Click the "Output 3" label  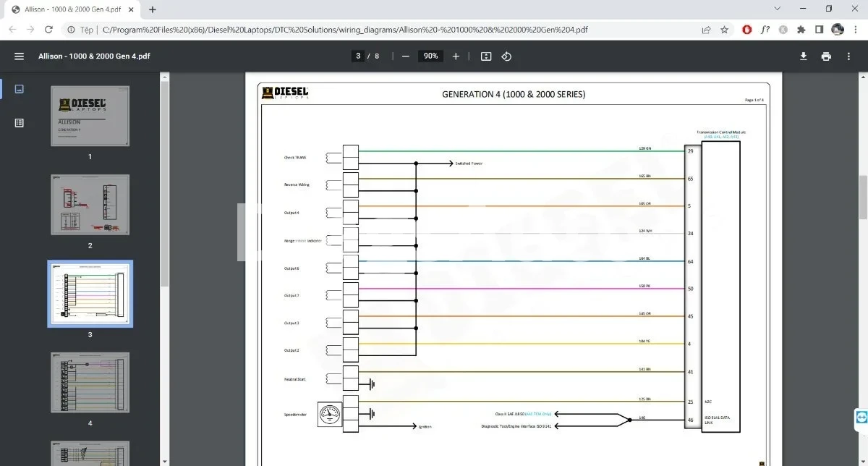pyautogui.click(x=292, y=323)
